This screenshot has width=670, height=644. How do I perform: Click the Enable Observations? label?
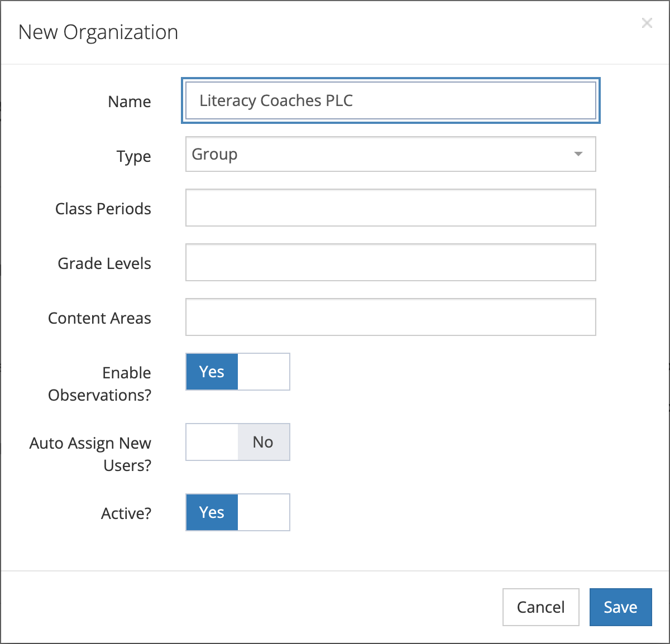pyautogui.click(x=100, y=384)
